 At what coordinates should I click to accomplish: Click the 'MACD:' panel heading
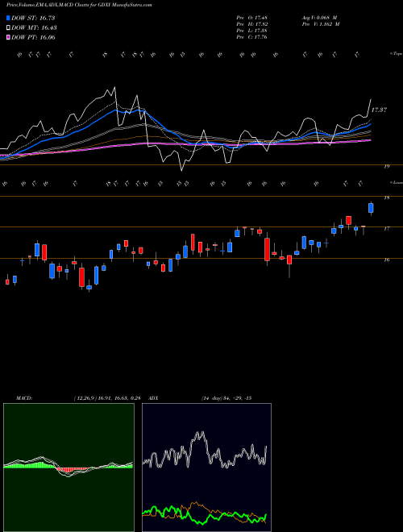[x=24, y=398]
